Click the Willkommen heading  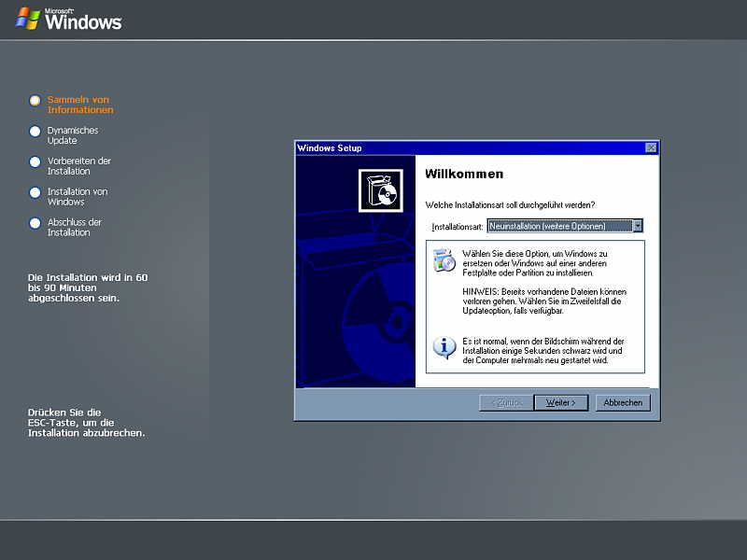pos(464,174)
